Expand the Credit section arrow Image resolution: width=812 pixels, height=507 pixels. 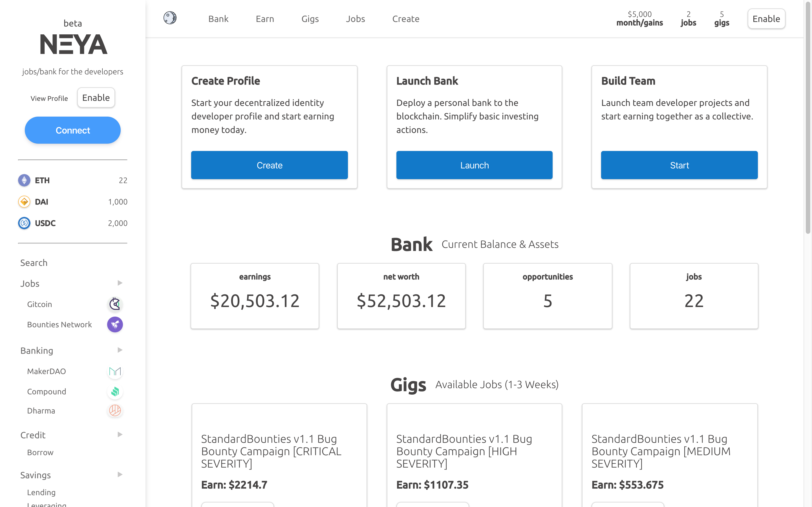[x=120, y=435]
